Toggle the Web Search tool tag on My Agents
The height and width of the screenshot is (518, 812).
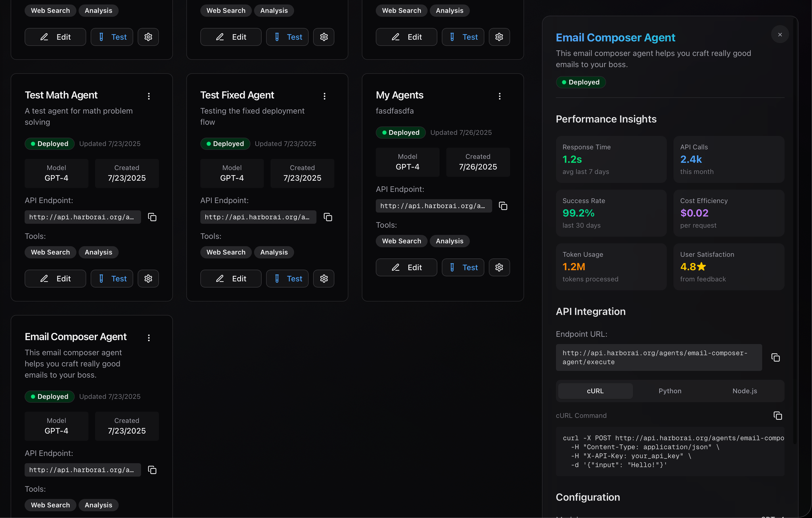[x=401, y=241]
